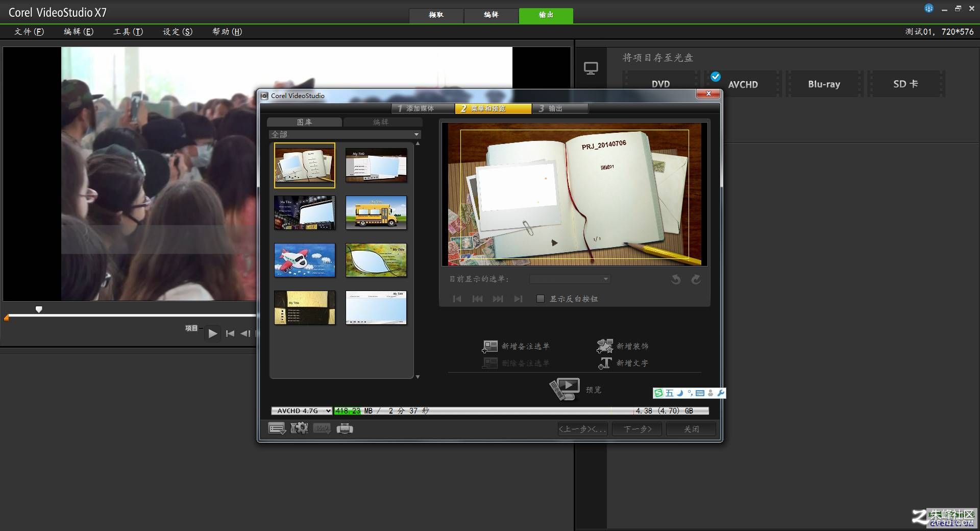Click the undo arrow in menu preview
Viewport: 980px width, 531px height.
click(676, 279)
